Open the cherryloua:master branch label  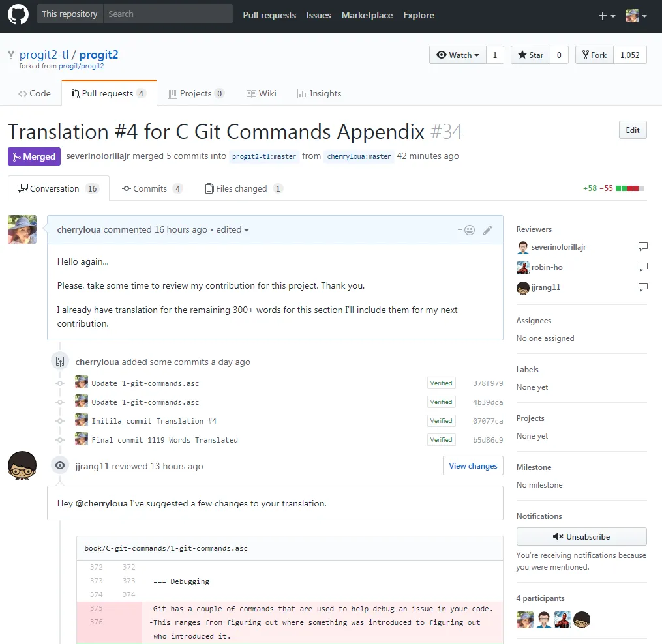tap(359, 156)
